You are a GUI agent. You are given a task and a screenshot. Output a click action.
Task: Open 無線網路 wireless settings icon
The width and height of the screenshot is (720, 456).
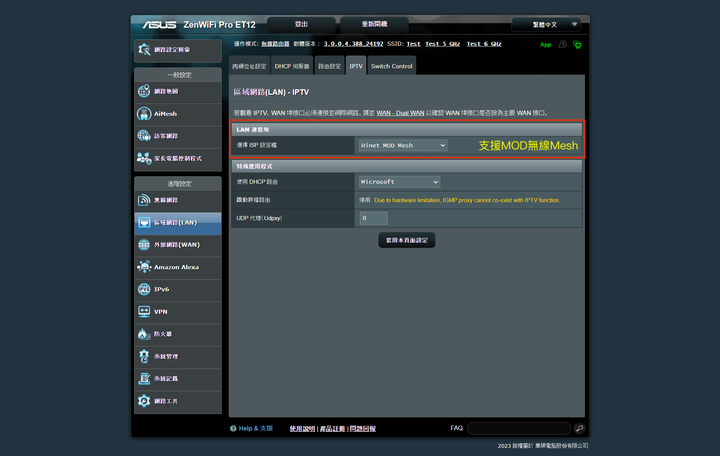(x=144, y=200)
